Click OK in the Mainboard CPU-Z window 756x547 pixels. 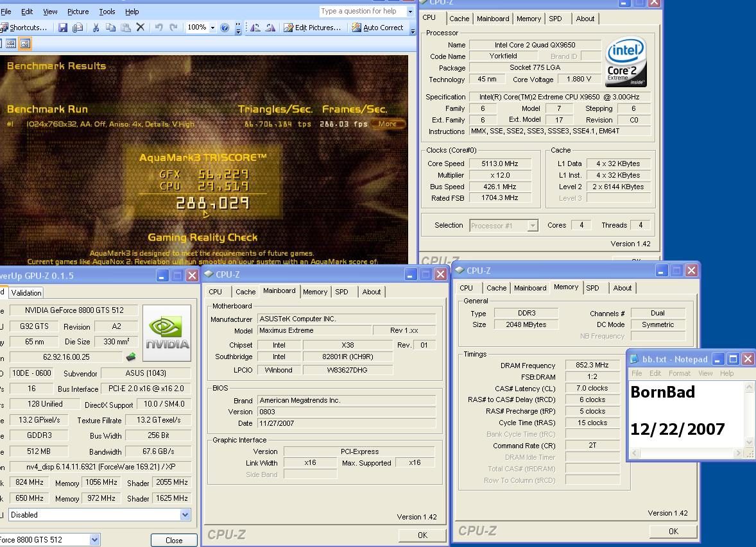pyautogui.click(x=422, y=535)
